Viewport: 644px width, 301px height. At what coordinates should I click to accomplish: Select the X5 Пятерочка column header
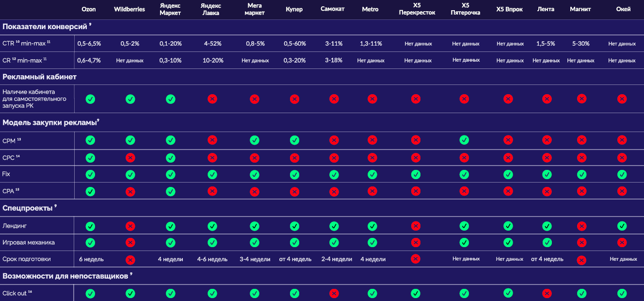click(466, 9)
